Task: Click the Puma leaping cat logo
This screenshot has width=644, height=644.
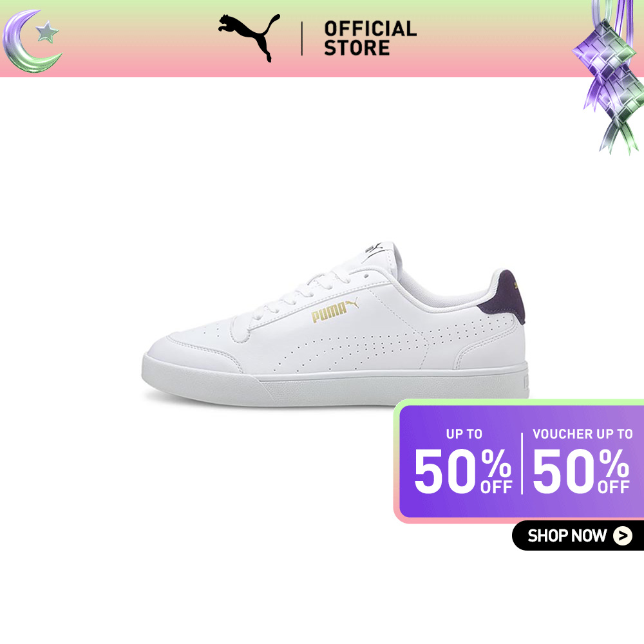Action: tap(249, 37)
